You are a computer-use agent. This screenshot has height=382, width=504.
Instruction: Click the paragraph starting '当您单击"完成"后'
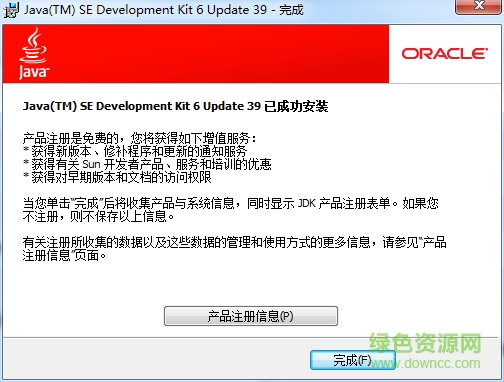[x=231, y=210]
